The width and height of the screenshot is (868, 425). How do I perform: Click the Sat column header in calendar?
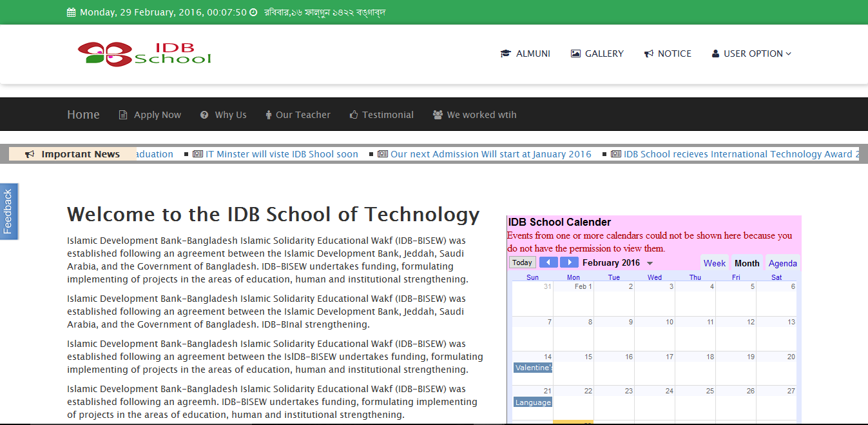776,277
